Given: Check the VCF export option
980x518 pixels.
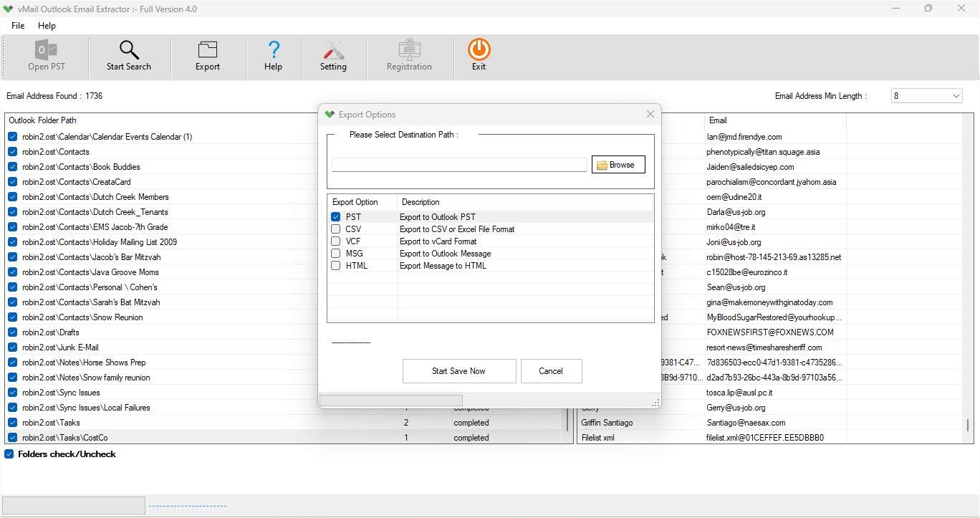Looking at the screenshot, I should point(336,241).
